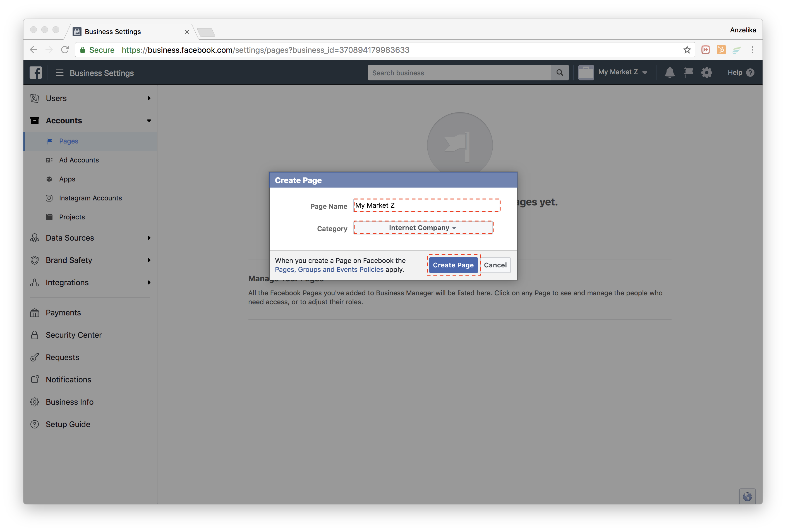The width and height of the screenshot is (786, 532).
Task: Bookmark page with the star icon
Action: pos(687,50)
